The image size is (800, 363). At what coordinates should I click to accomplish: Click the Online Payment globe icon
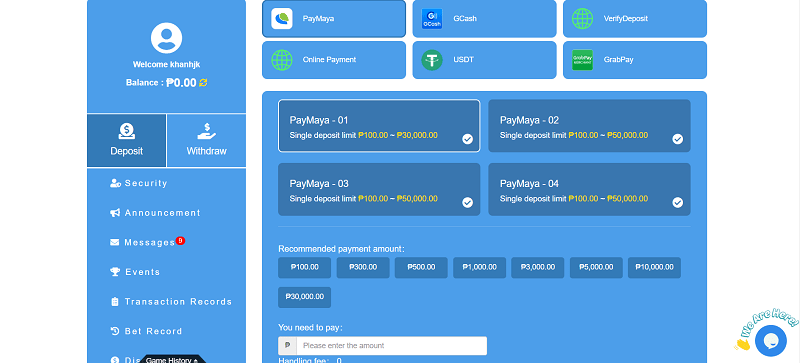pos(282,60)
